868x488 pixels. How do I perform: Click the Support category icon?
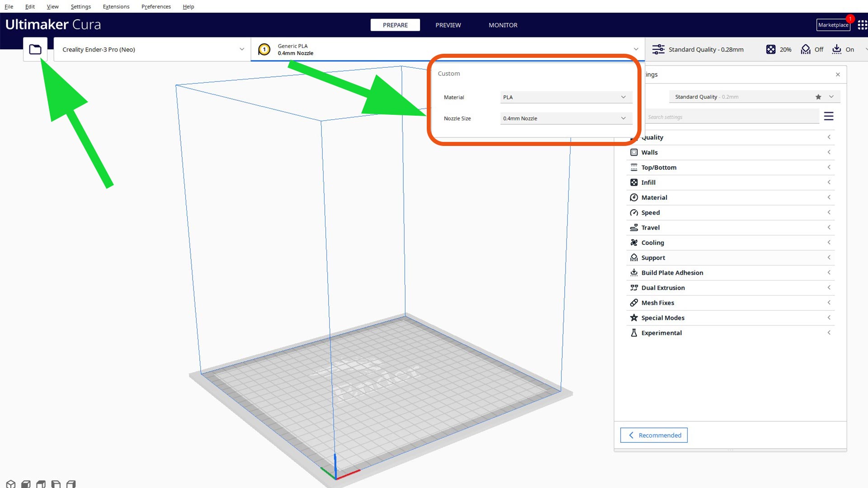(634, 258)
